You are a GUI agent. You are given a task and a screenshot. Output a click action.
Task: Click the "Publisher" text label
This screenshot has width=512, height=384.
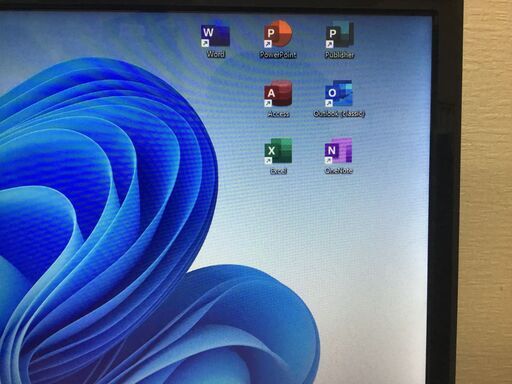tap(339, 55)
